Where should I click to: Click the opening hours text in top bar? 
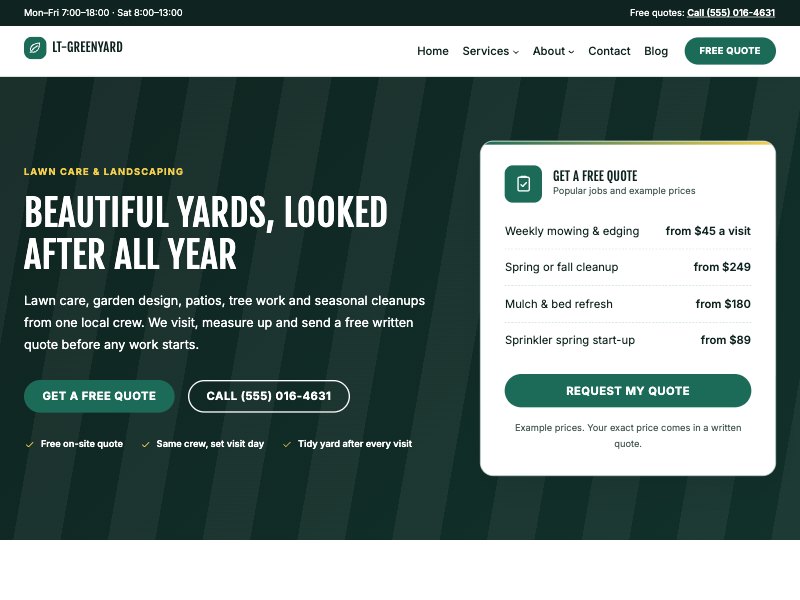pyautogui.click(x=103, y=13)
